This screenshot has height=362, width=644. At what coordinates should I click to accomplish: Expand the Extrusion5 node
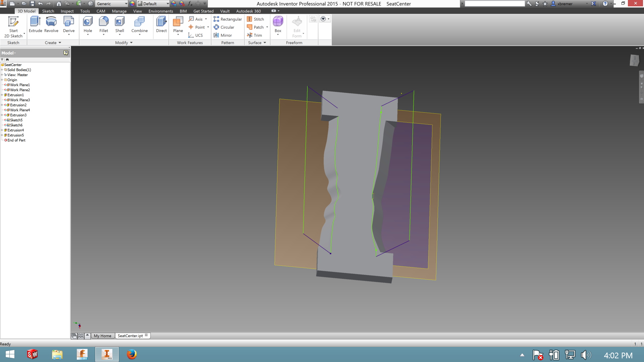point(2,135)
